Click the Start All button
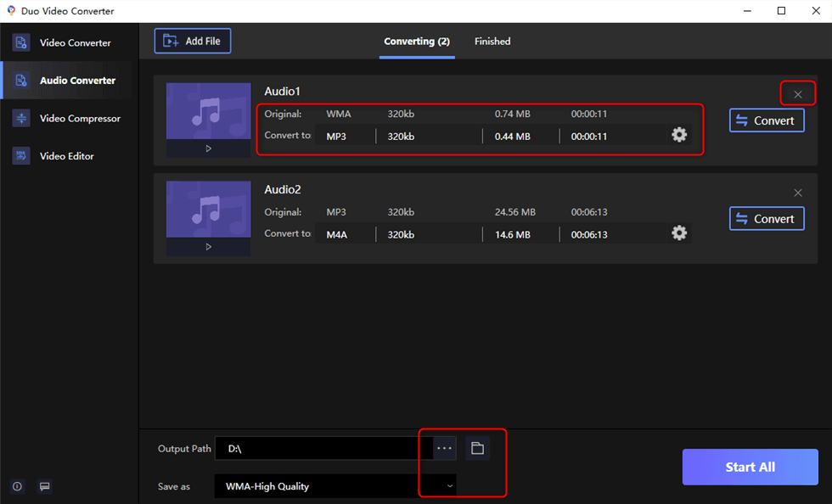832x504 pixels. click(750, 467)
